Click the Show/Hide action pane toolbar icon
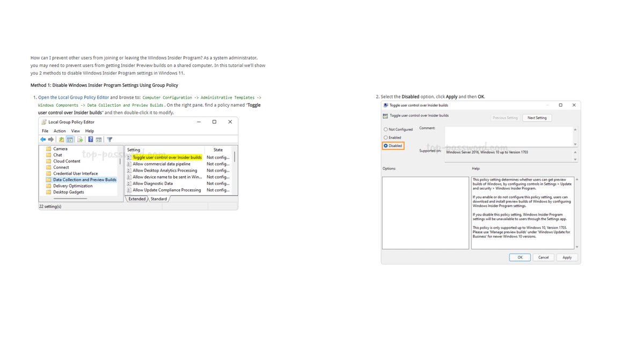The image size is (644, 364). point(99,139)
